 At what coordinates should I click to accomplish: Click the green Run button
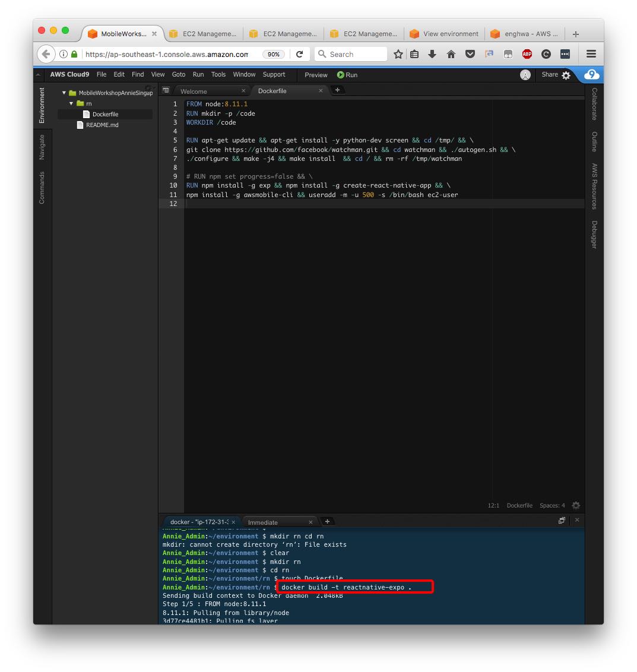coord(347,75)
